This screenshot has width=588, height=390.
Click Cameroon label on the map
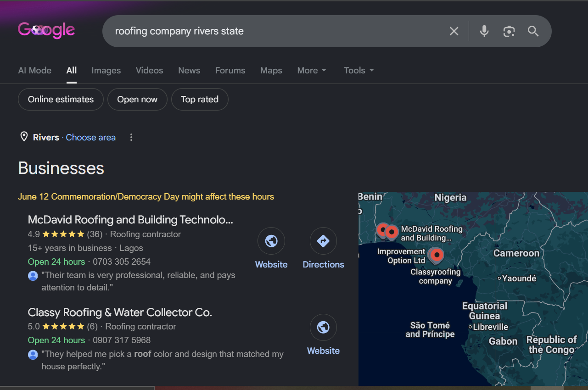point(516,253)
